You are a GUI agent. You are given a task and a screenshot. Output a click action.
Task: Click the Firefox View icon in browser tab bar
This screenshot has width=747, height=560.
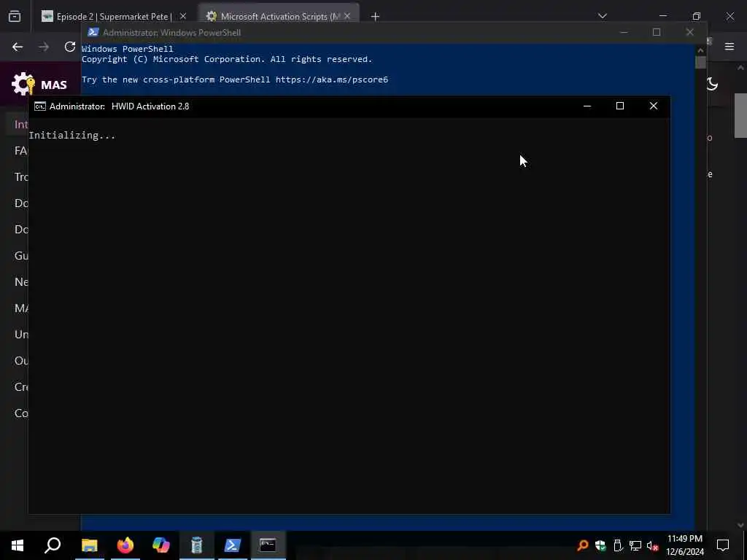15,17
